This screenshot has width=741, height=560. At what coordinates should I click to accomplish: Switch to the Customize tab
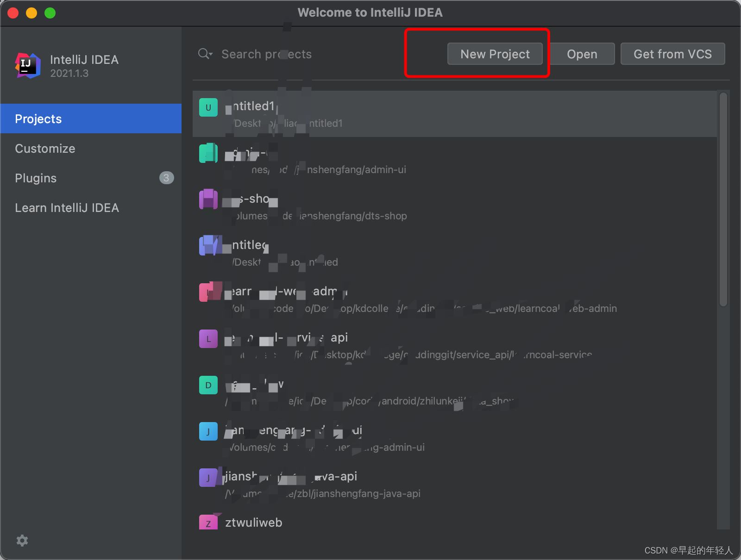click(x=91, y=148)
